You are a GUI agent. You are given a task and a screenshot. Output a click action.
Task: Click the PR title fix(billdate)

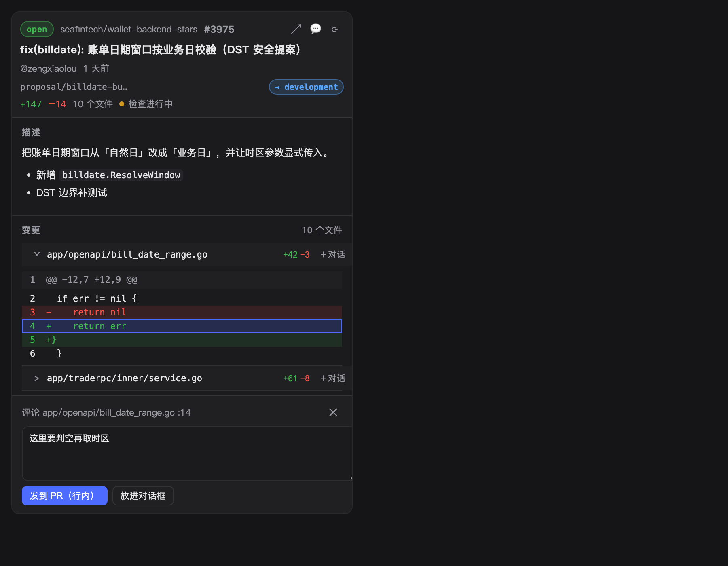[x=162, y=50]
